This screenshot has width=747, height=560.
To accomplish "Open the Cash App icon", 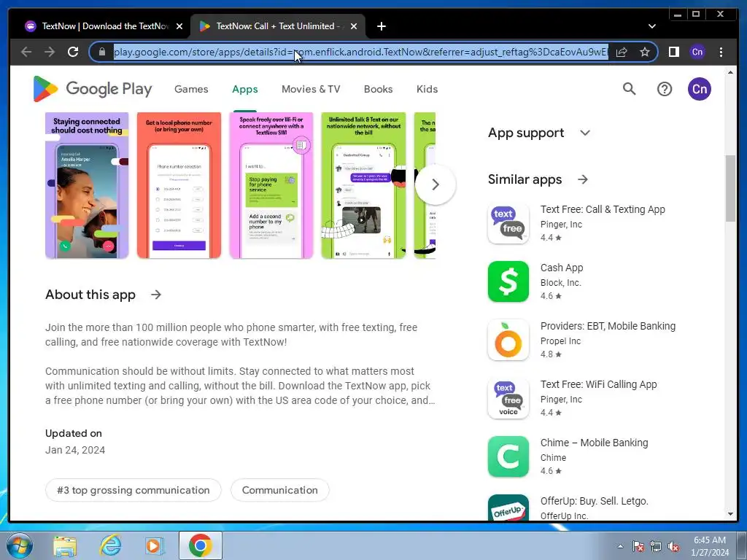I will [508, 281].
